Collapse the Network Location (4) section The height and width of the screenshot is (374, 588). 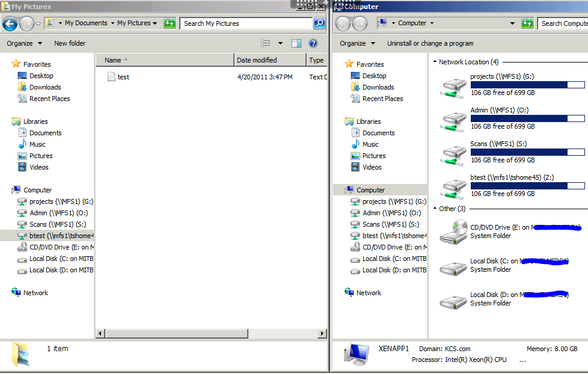coord(436,61)
